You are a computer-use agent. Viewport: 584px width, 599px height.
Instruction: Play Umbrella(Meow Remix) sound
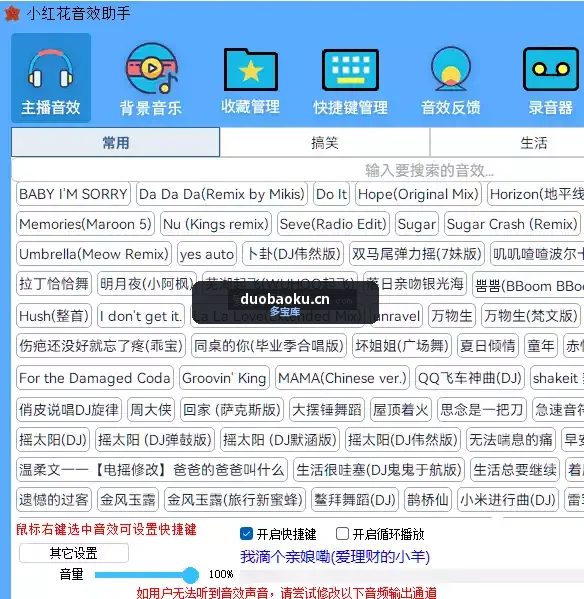(x=94, y=254)
